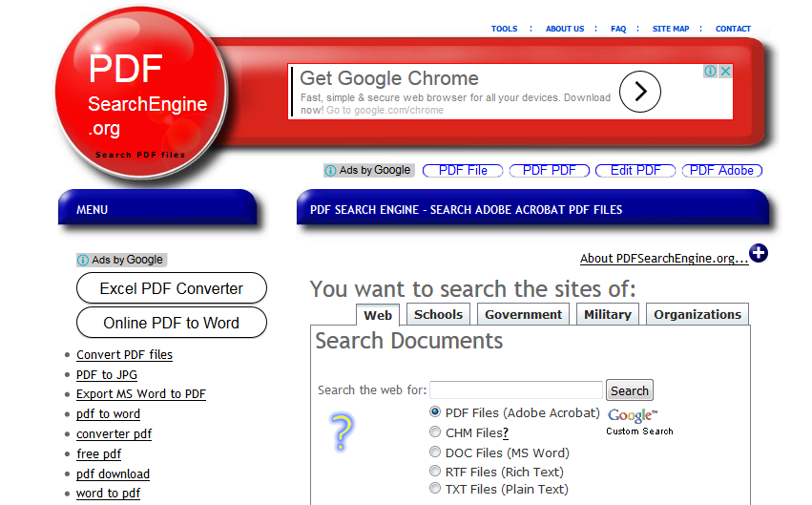Select the PDF Files (Adobe Acrobat) radio button
This screenshot has height=505, width=812.
coord(435,412)
